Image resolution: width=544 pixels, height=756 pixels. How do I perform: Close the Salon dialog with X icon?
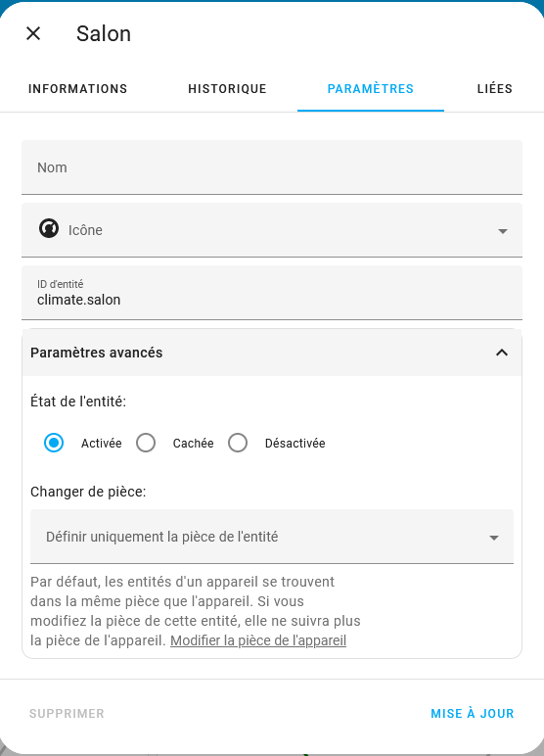click(33, 33)
